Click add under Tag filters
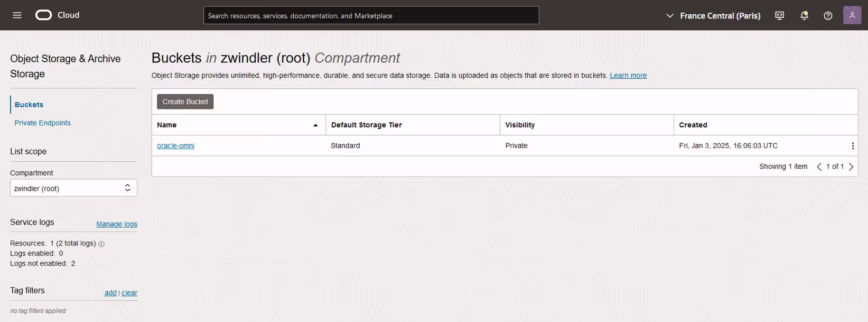Screen dimensions: 868x322 [x=110, y=293]
